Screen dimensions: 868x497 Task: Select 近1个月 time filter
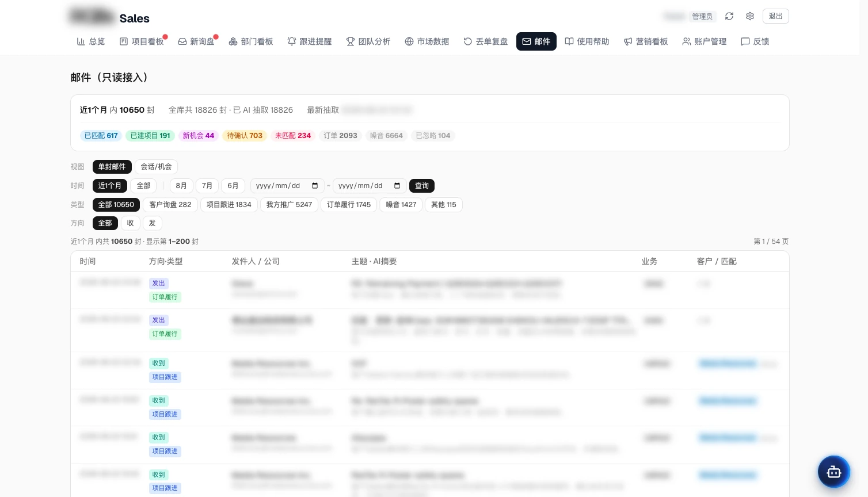click(x=110, y=186)
